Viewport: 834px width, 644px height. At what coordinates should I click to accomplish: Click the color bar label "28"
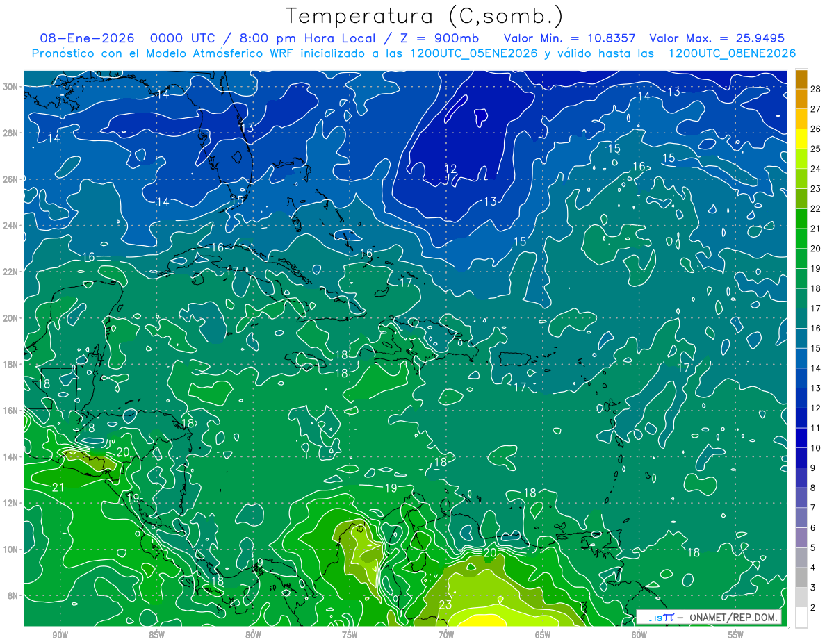click(x=816, y=89)
